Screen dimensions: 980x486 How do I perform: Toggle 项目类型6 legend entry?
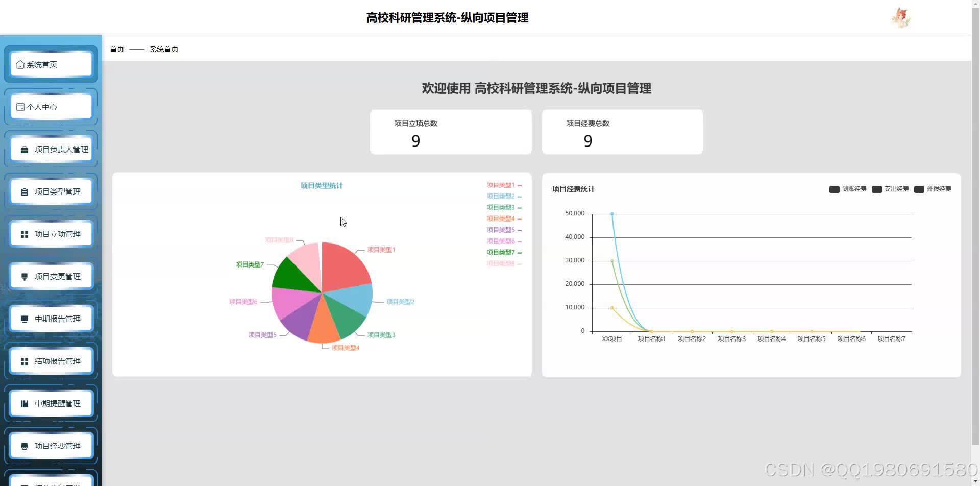504,241
